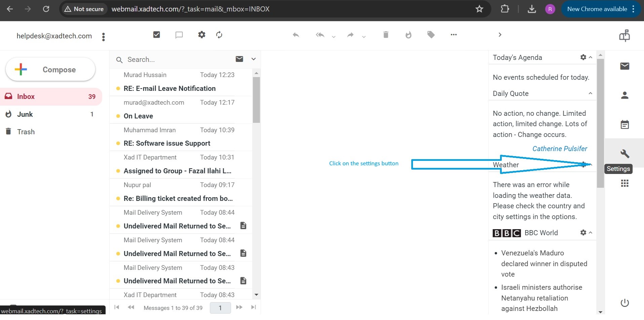644x320 pixels.
Task: Open the Settings wrench icon in sidebar
Action: (x=624, y=154)
